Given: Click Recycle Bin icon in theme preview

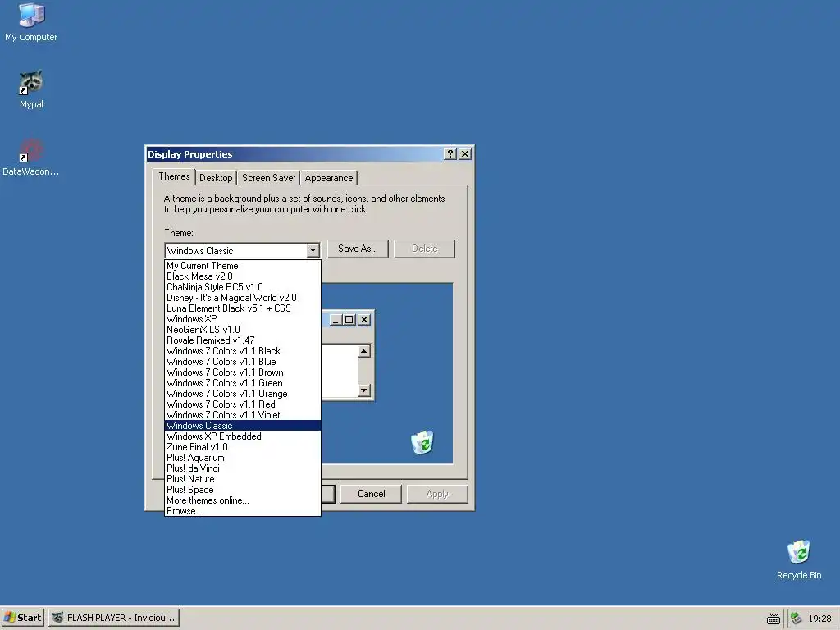Looking at the screenshot, I should coord(422,442).
